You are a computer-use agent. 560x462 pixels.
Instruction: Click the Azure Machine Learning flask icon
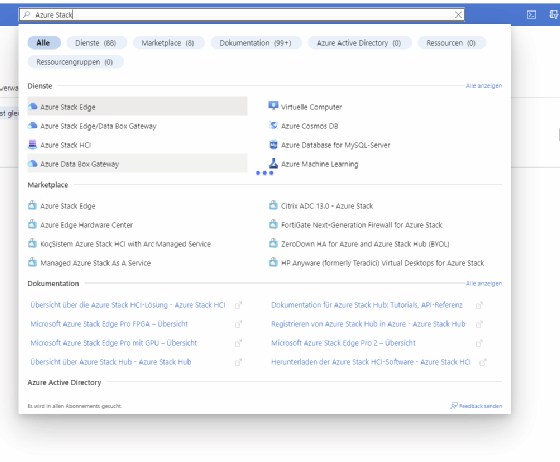(x=273, y=163)
